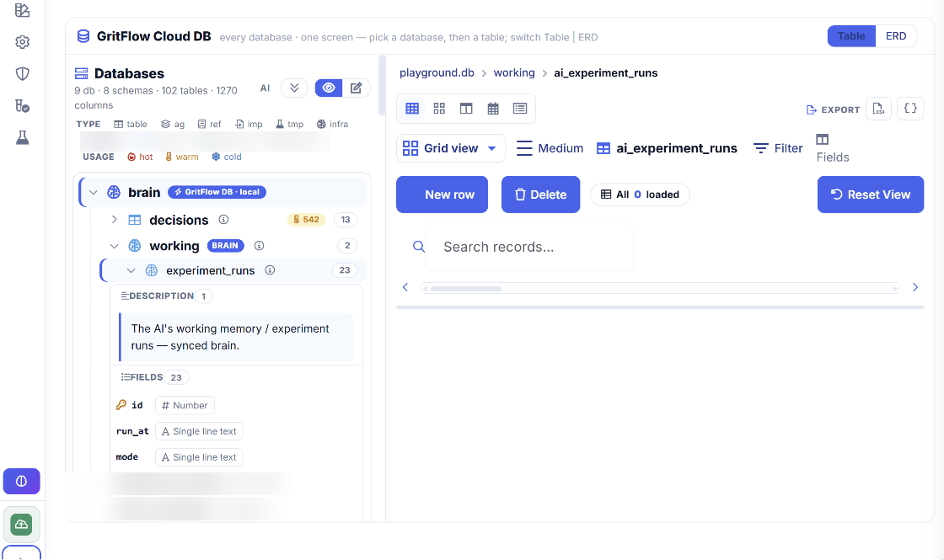This screenshot has height=560, width=944.
Task: Switch to the Table tab
Action: pyautogui.click(x=851, y=36)
